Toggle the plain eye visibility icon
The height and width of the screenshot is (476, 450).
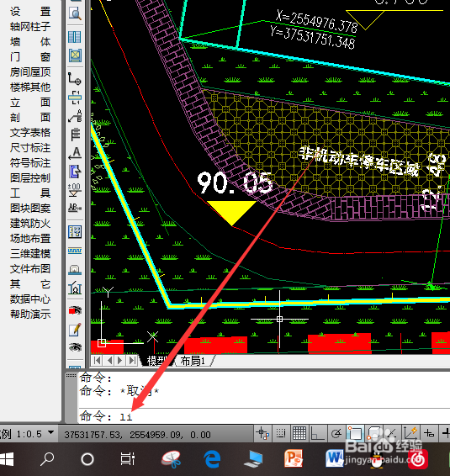tap(75, 347)
